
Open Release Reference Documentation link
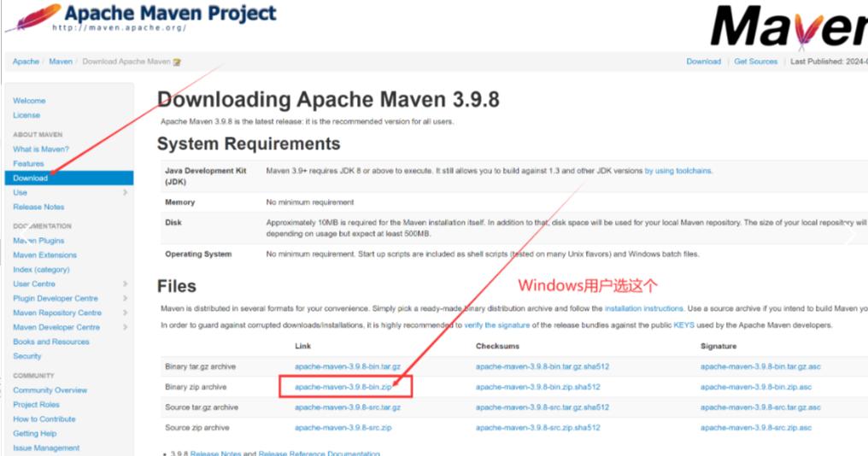pyautogui.click(x=320, y=453)
